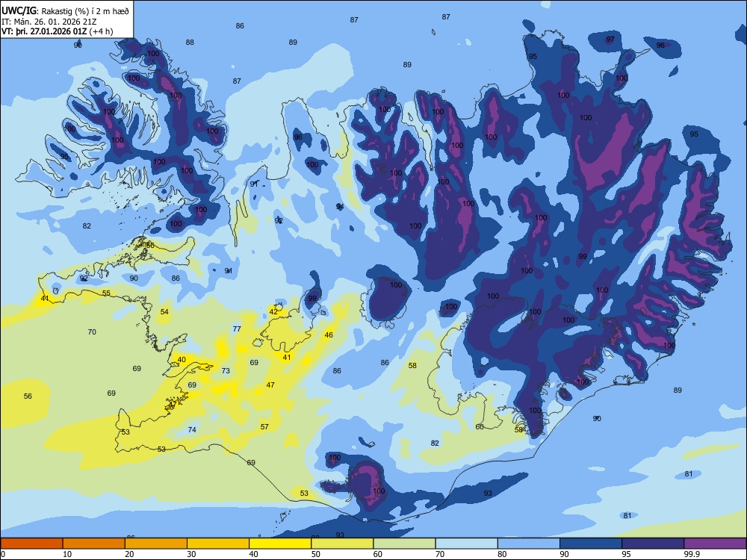The height and width of the screenshot is (560, 747).
Task: Click the legend tick label "99.9"
Action: [x=691, y=554]
